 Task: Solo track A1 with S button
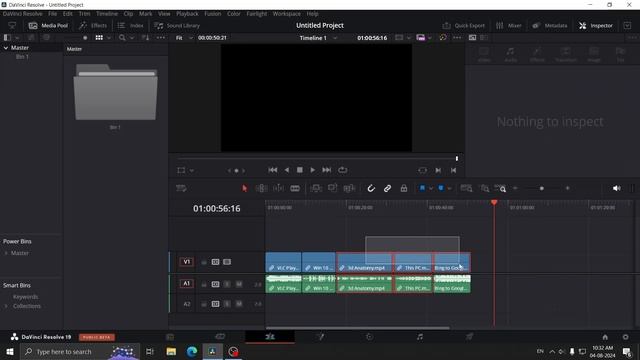click(227, 284)
